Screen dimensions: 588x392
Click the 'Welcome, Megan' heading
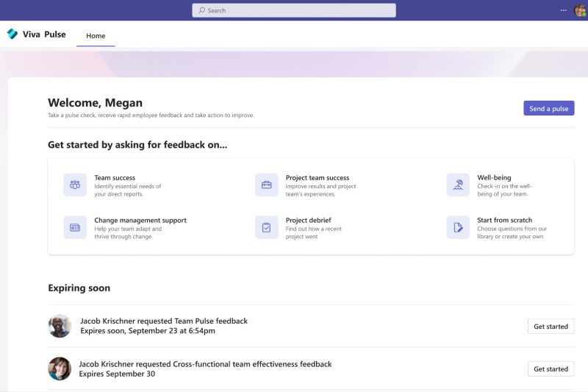[96, 103]
